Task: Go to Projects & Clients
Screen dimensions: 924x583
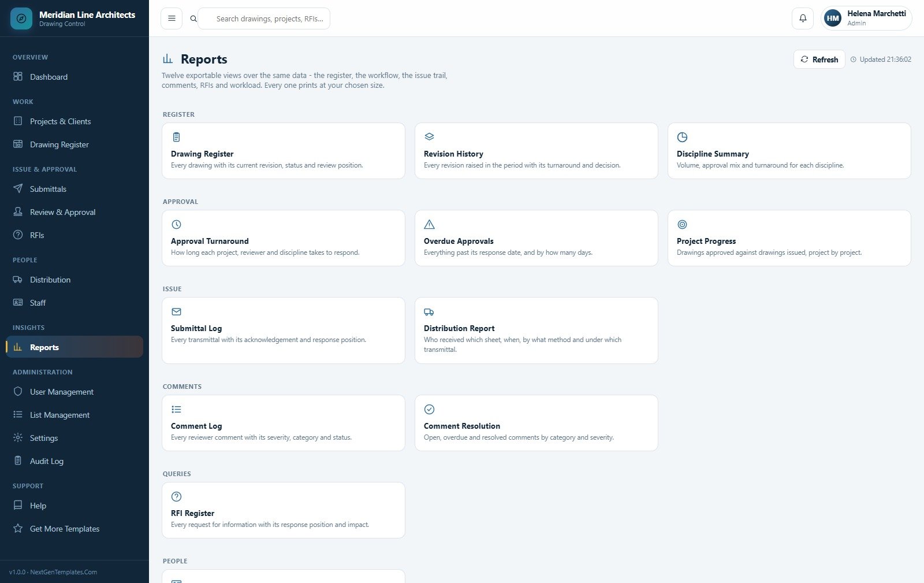Action: (74, 121)
